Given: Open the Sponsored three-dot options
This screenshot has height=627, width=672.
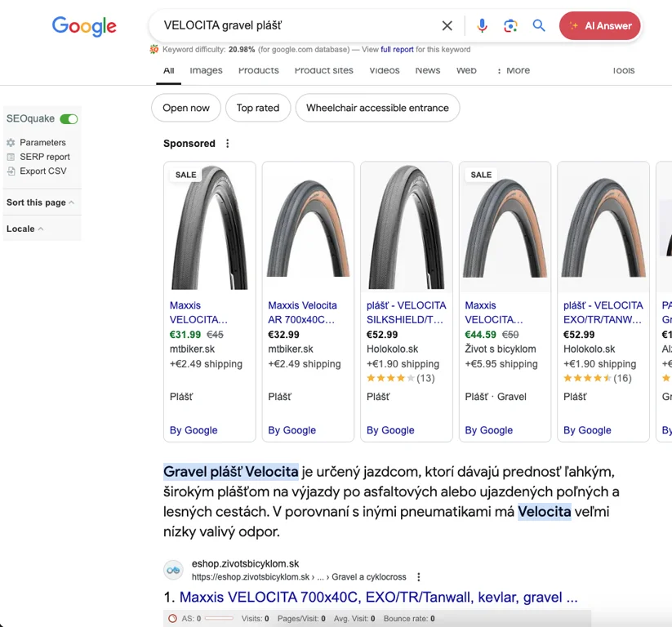Looking at the screenshot, I should pyautogui.click(x=228, y=144).
